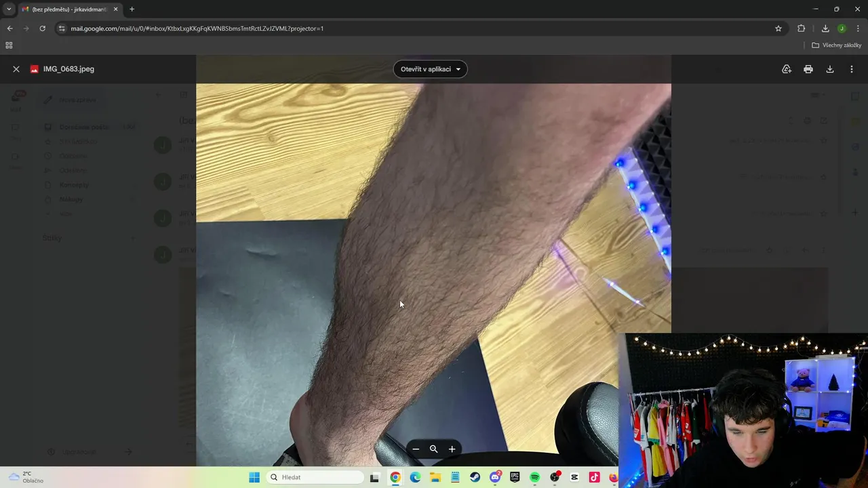This screenshot has width=868, height=488.
Task: Close the image preview with the X
Action: (16, 69)
